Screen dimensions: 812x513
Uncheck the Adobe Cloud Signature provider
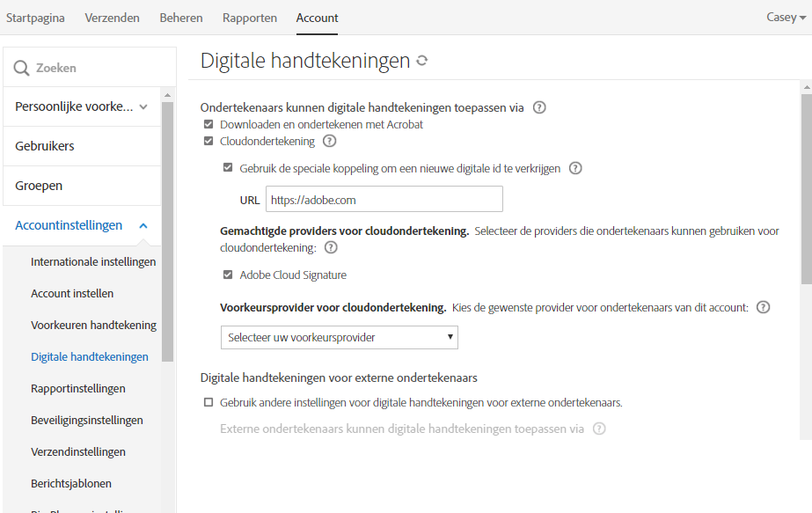pos(227,274)
